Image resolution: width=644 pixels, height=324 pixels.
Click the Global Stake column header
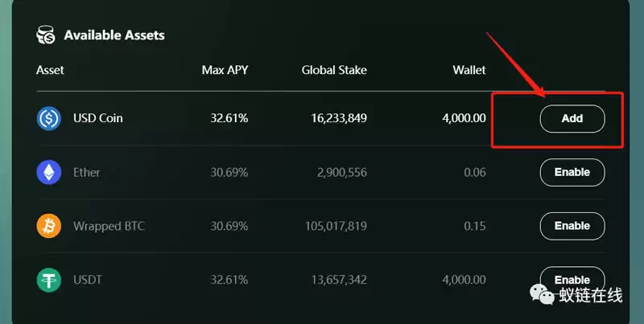[x=334, y=70]
